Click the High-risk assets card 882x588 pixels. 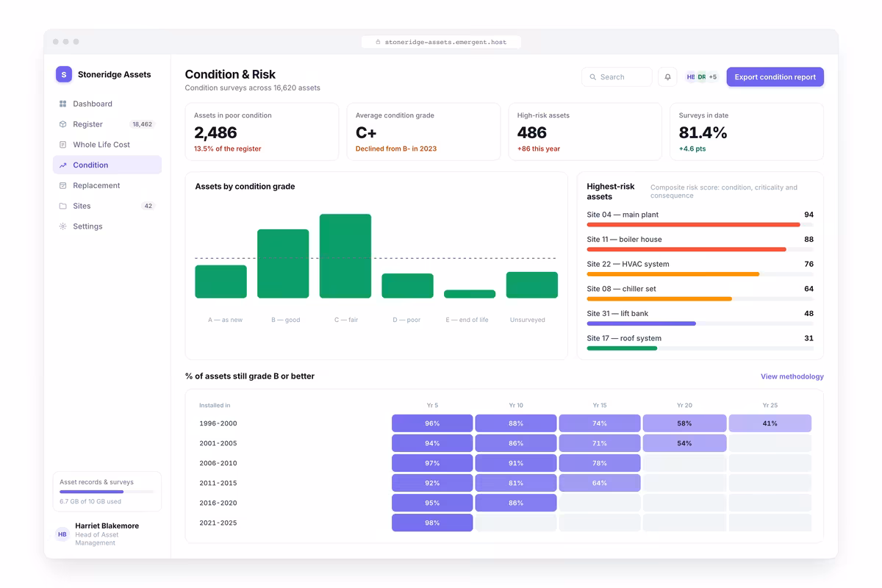(x=585, y=132)
